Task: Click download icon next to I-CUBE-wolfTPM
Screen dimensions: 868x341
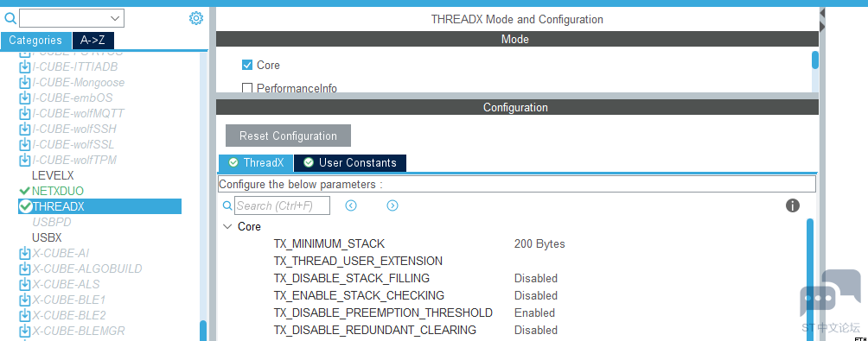Action: point(24,160)
